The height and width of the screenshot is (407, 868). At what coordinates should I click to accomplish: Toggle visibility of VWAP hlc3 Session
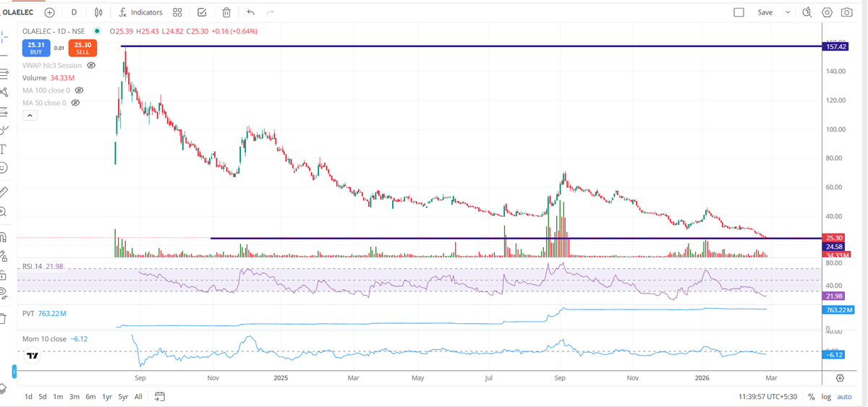point(91,66)
